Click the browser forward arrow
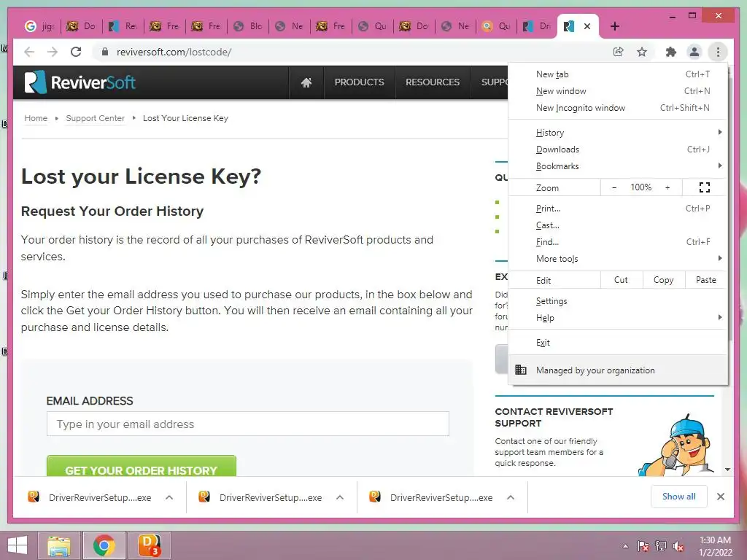This screenshot has width=747, height=560. tap(53, 52)
